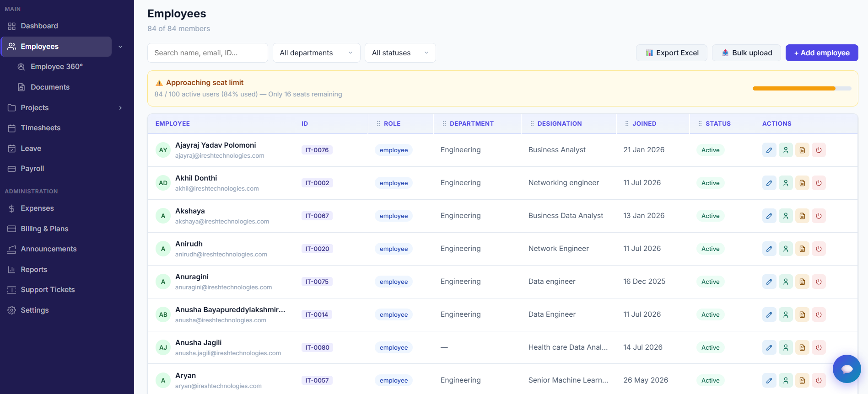This screenshot has width=868, height=394.
Task: Click the Active status badge for Anuragini
Action: coord(710,282)
